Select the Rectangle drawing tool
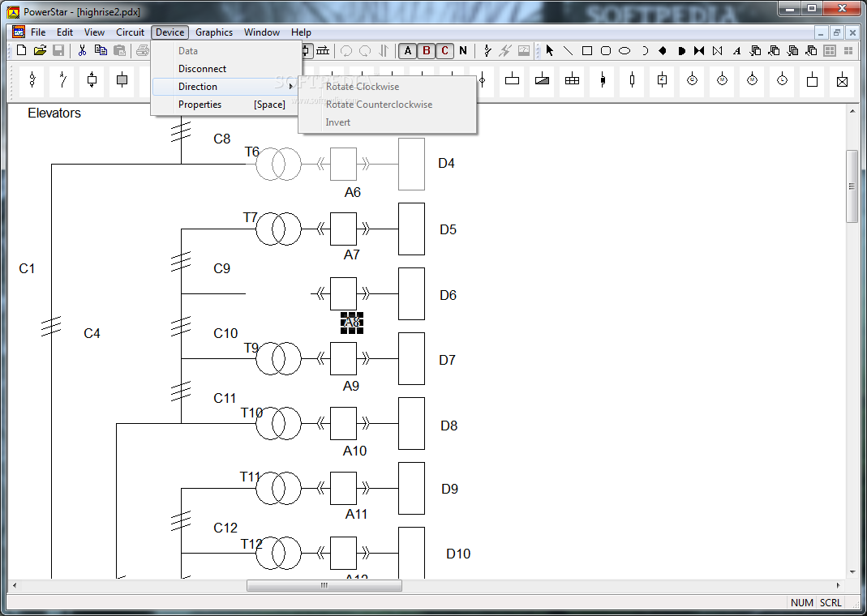 (x=587, y=51)
